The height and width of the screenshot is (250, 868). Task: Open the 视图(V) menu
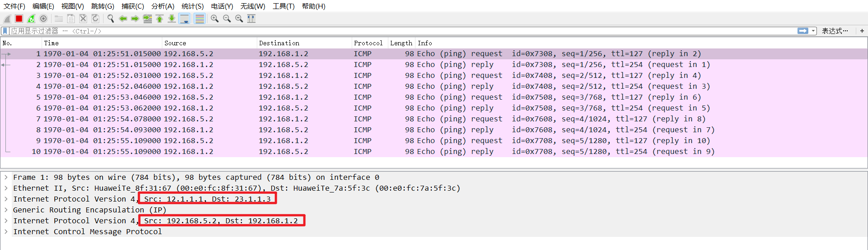(73, 6)
